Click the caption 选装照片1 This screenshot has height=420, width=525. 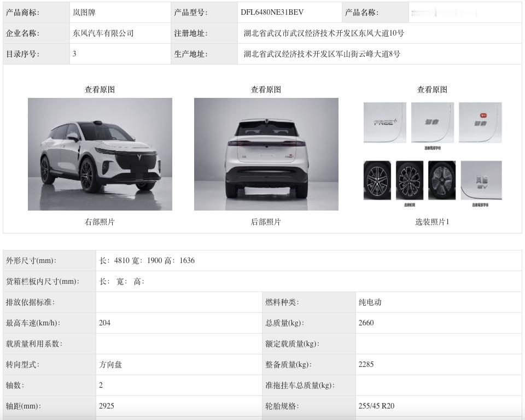pyautogui.click(x=432, y=221)
